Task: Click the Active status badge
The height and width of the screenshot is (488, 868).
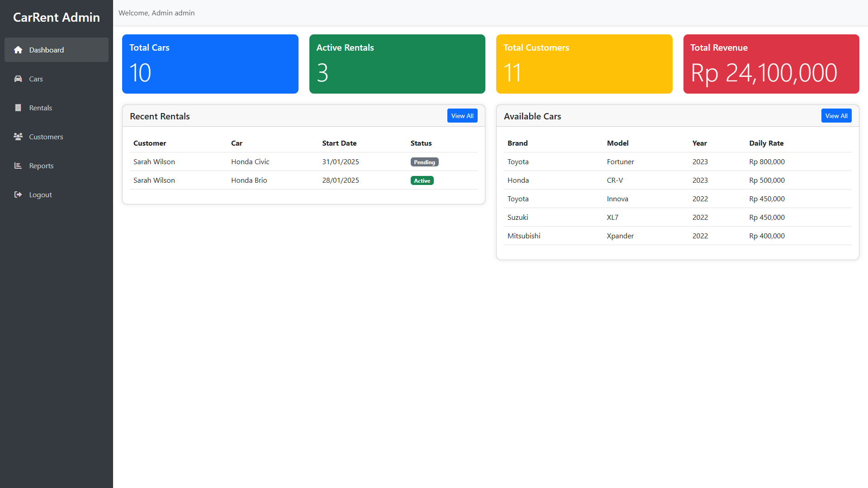Action: [x=422, y=180]
